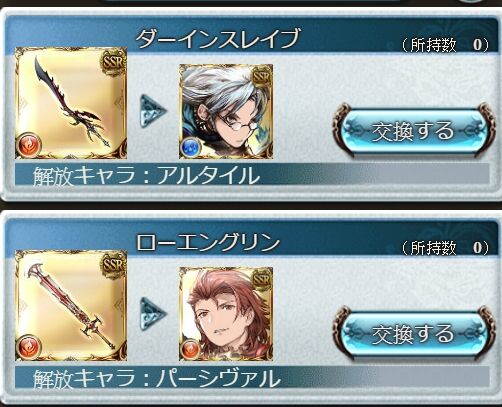The height and width of the screenshot is (407, 502).
Task: Click SSR badge on パーシヴァル portrait
Action: (x=262, y=279)
